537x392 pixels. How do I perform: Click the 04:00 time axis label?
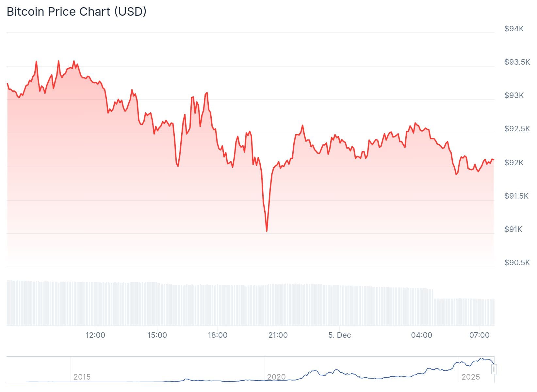click(x=421, y=335)
